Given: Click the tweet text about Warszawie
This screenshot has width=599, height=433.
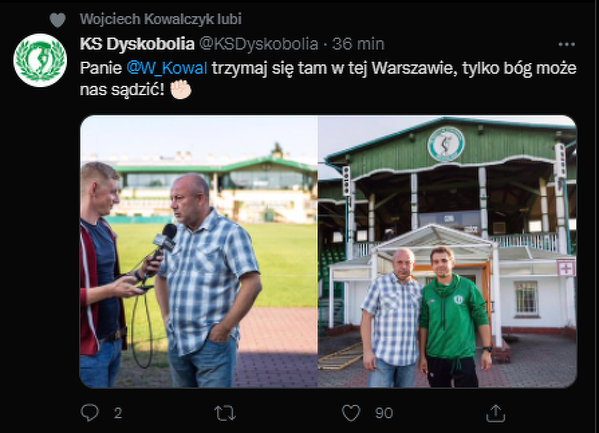Looking at the screenshot, I should (328, 79).
